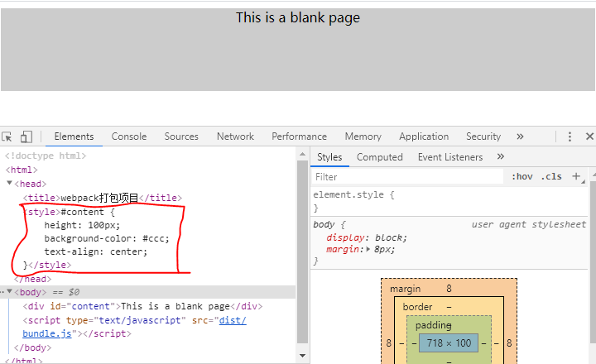Click the element.style rule block
The height and width of the screenshot is (364, 596).
pos(449,201)
